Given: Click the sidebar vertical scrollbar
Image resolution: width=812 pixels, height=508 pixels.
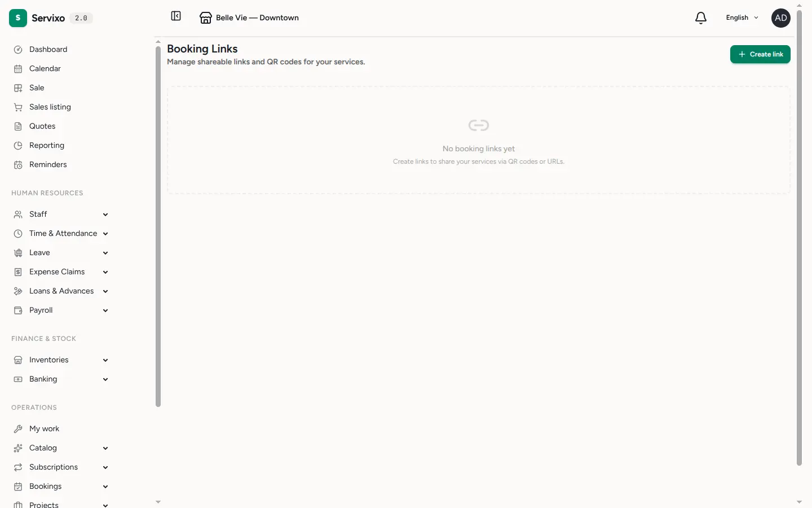Looking at the screenshot, I should pos(158,226).
